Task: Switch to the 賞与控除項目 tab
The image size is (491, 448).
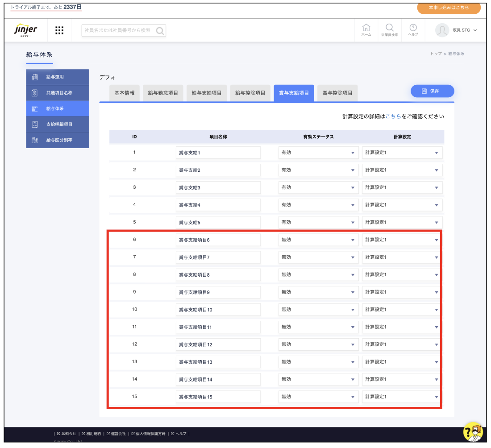Action: [337, 93]
